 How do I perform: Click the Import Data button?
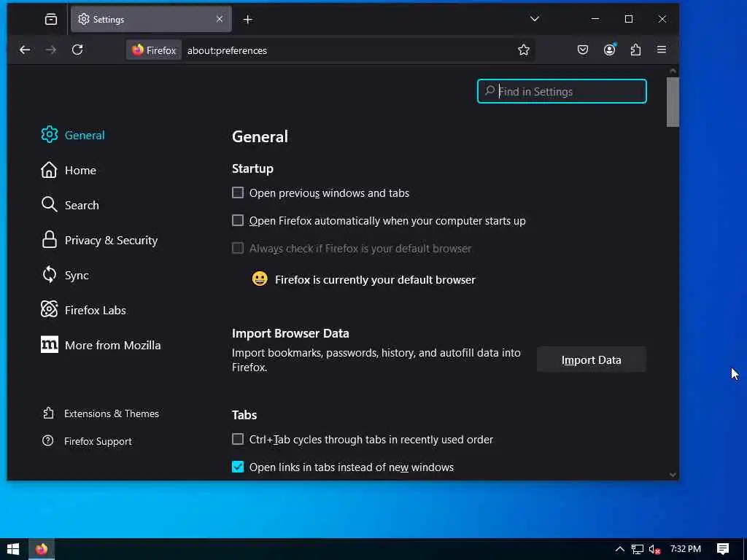point(591,359)
